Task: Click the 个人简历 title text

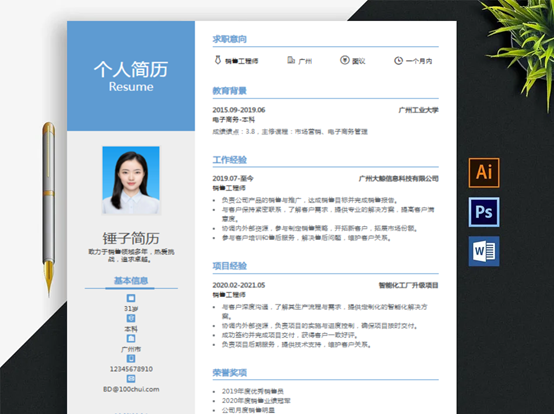Action: [131, 69]
